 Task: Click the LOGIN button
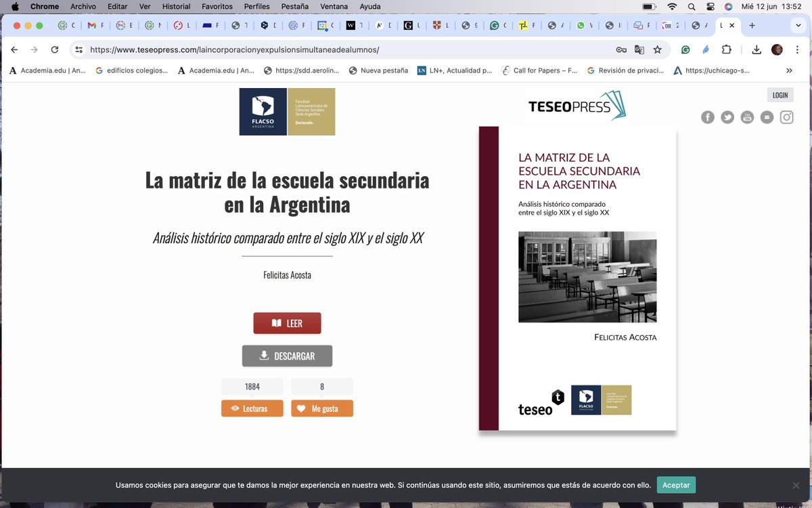[780, 95]
